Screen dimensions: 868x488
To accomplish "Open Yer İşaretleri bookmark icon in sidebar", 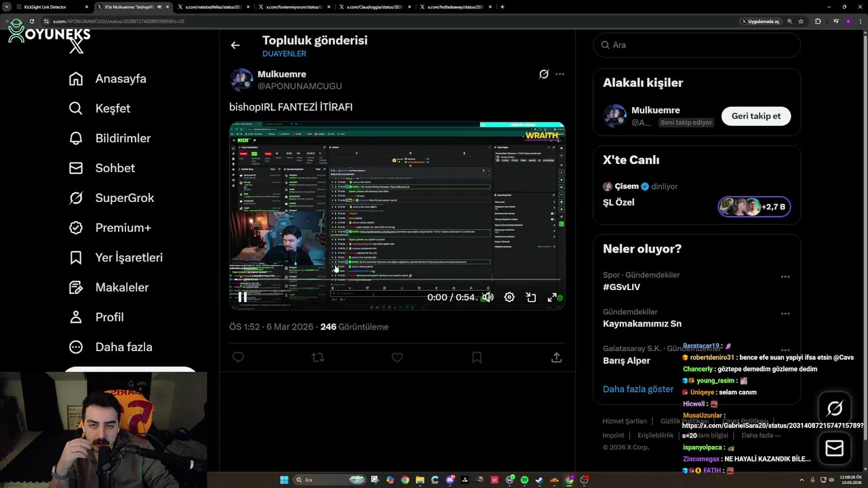I will (x=76, y=258).
